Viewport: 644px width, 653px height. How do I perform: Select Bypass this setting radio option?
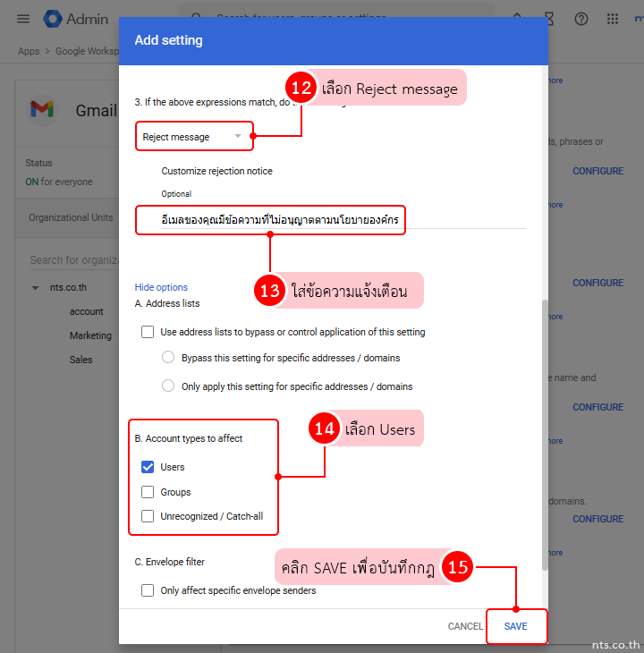coord(168,358)
